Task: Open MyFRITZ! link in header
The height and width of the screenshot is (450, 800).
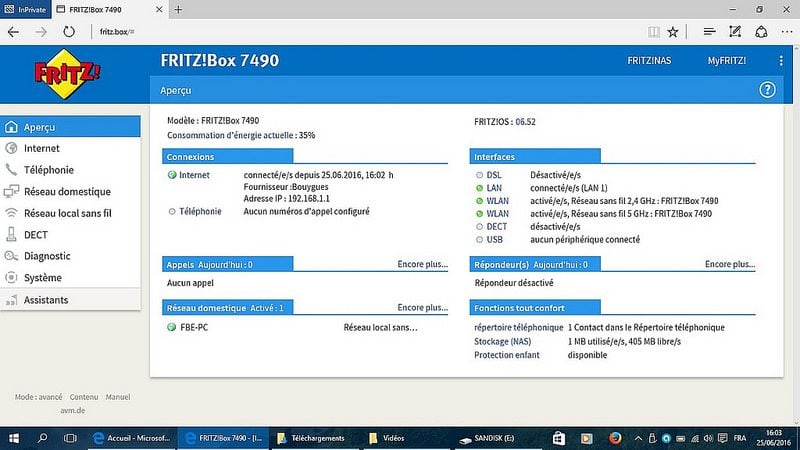Action: click(727, 61)
